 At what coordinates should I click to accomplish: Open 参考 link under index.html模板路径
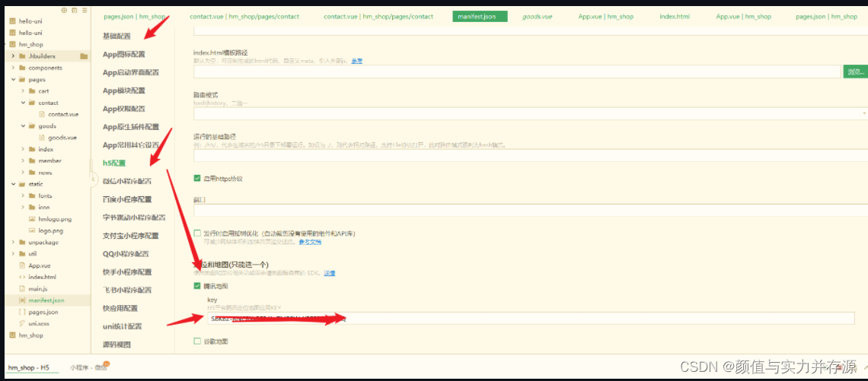356,60
